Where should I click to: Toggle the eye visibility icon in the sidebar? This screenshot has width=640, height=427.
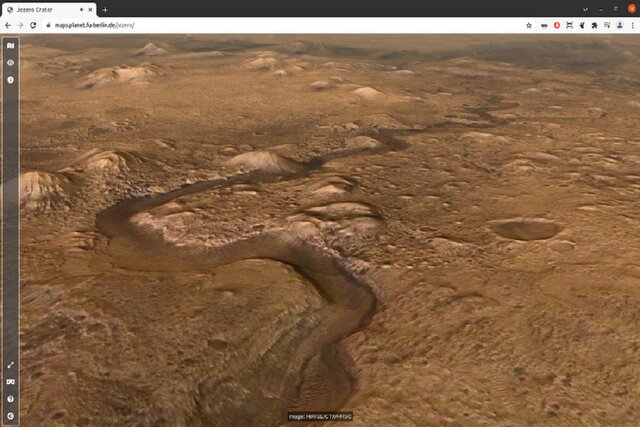10,62
